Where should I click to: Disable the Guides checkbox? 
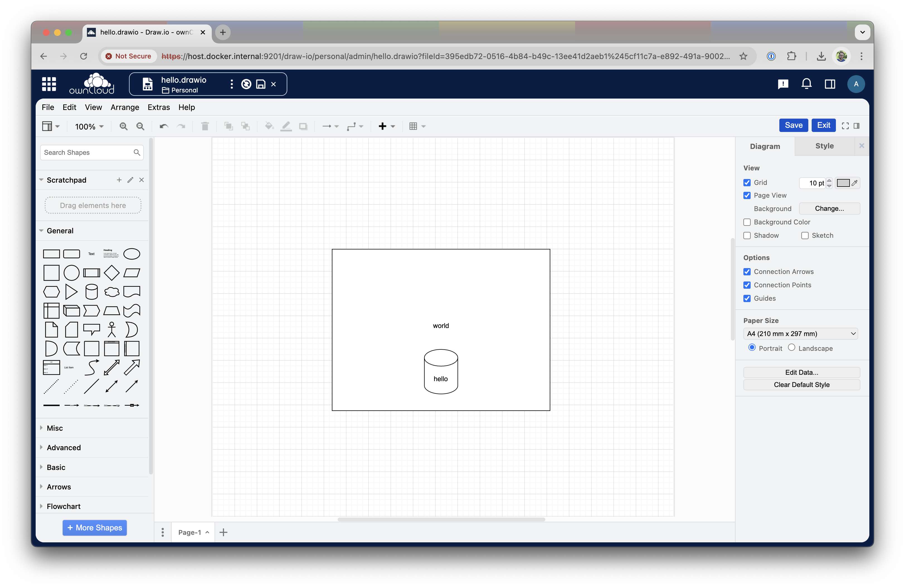pos(747,298)
